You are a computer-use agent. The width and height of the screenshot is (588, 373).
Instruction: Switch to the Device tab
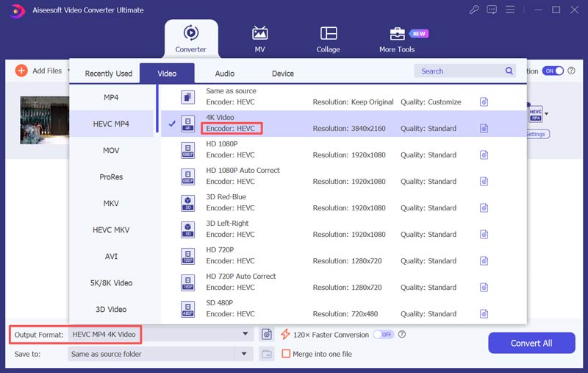pos(282,74)
